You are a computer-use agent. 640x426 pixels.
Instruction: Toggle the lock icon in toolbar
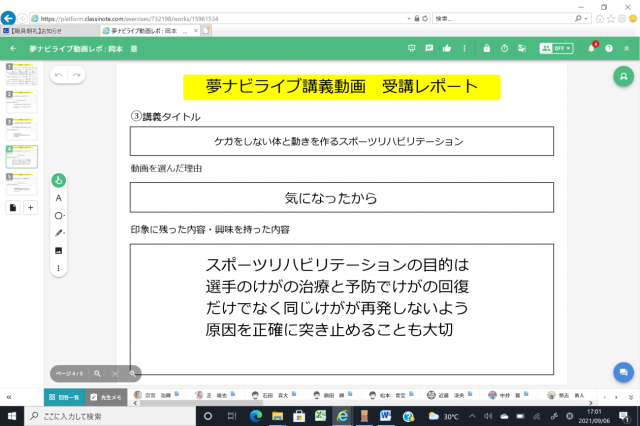click(x=486, y=48)
